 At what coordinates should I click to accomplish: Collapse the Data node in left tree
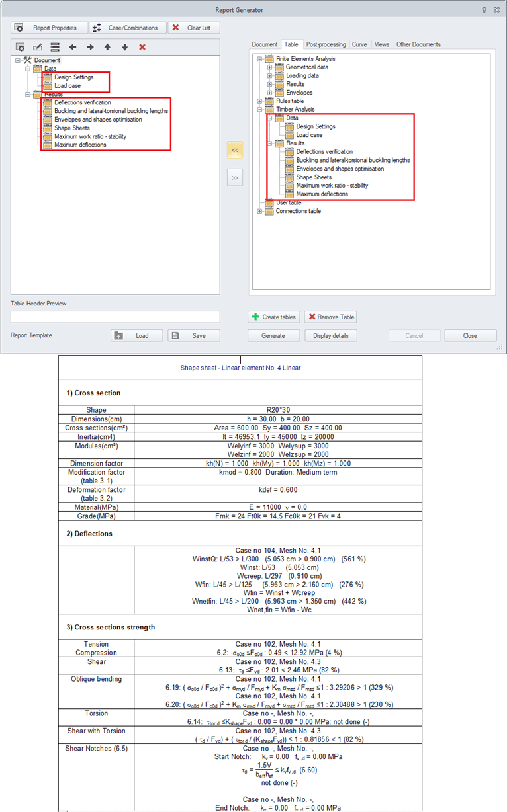tap(28, 69)
